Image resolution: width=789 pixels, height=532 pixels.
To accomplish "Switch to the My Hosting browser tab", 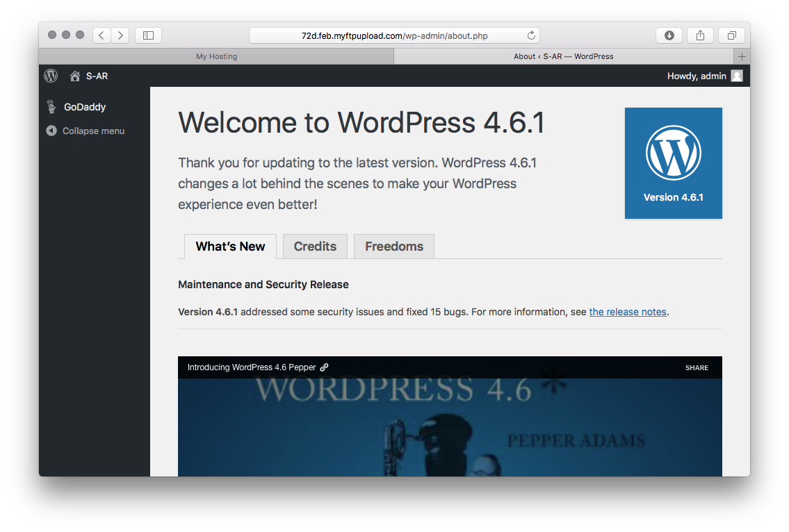I will click(x=216, y=56).
